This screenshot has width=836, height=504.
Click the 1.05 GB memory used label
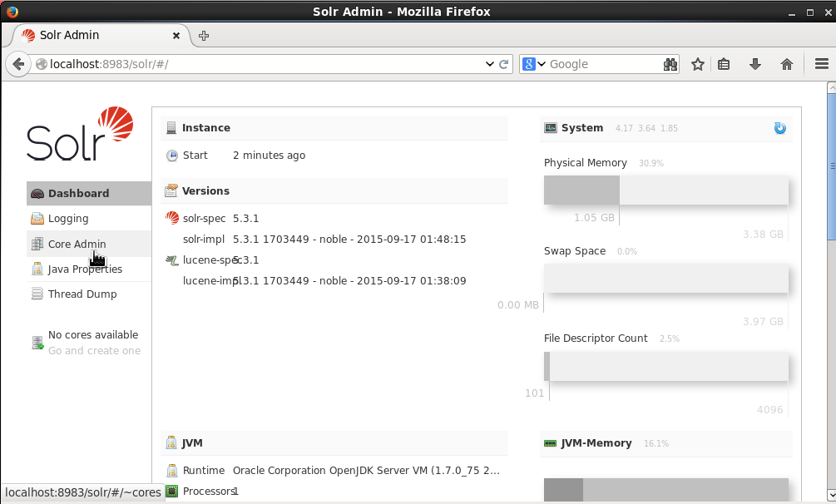click(x=594, y=218)
